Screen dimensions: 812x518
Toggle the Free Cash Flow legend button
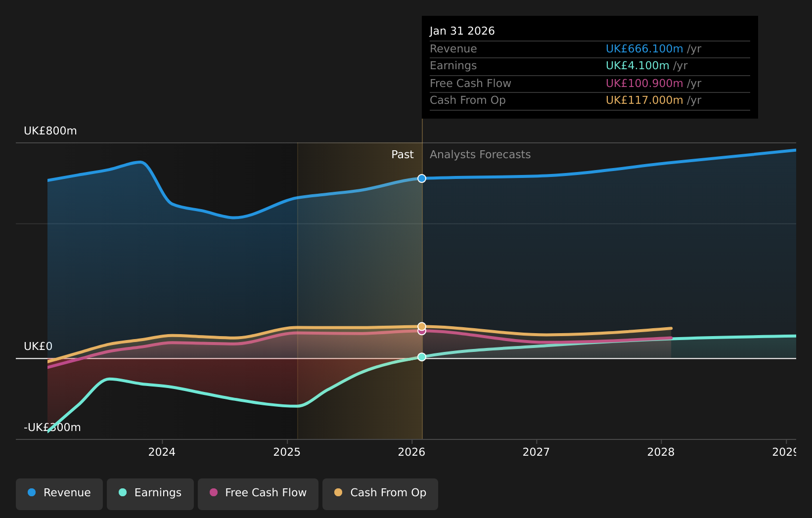pos(258,494)
